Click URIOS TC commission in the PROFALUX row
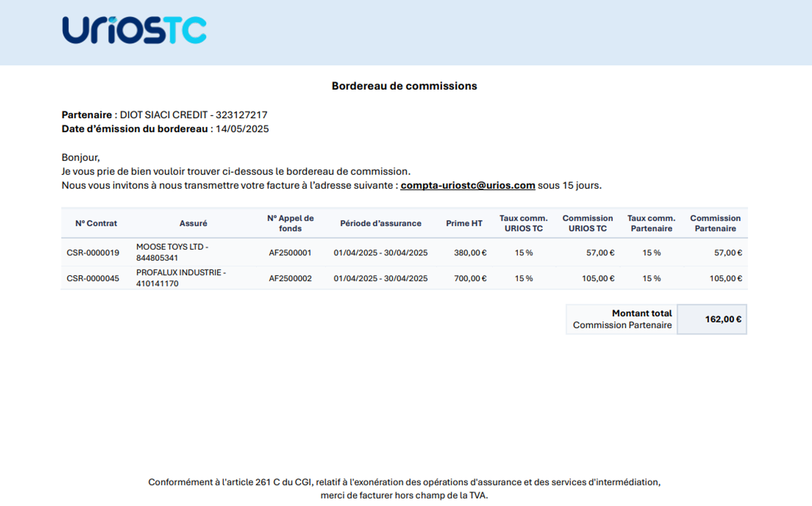This screenshot has width=812, height=506. (x=598, y=278)
